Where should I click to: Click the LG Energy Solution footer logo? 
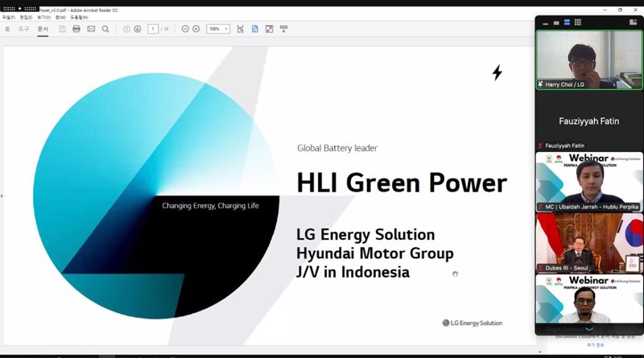pos(473,323)
